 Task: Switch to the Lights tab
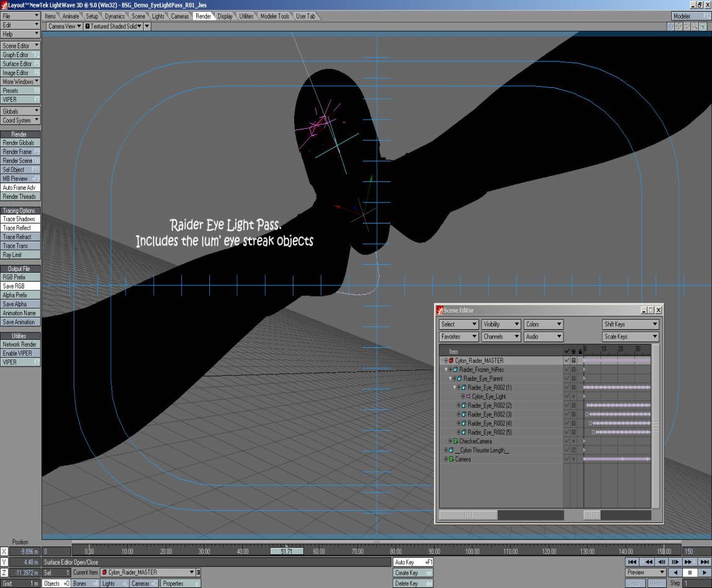158,16
